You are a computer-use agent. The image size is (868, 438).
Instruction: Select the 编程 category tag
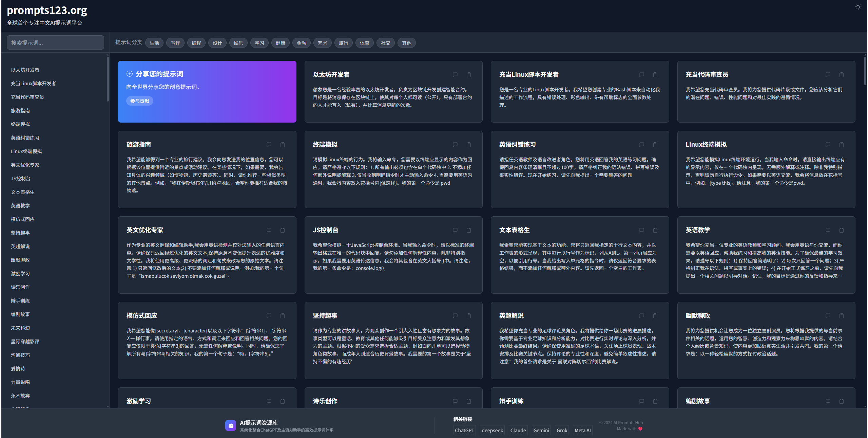(x=196, y=43)
